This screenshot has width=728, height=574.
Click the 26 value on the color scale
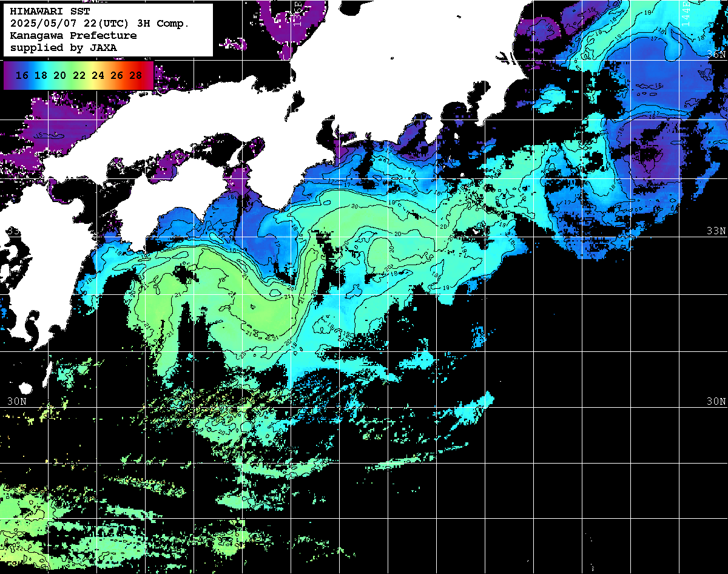pyautogui.click(x=116, y=76)
